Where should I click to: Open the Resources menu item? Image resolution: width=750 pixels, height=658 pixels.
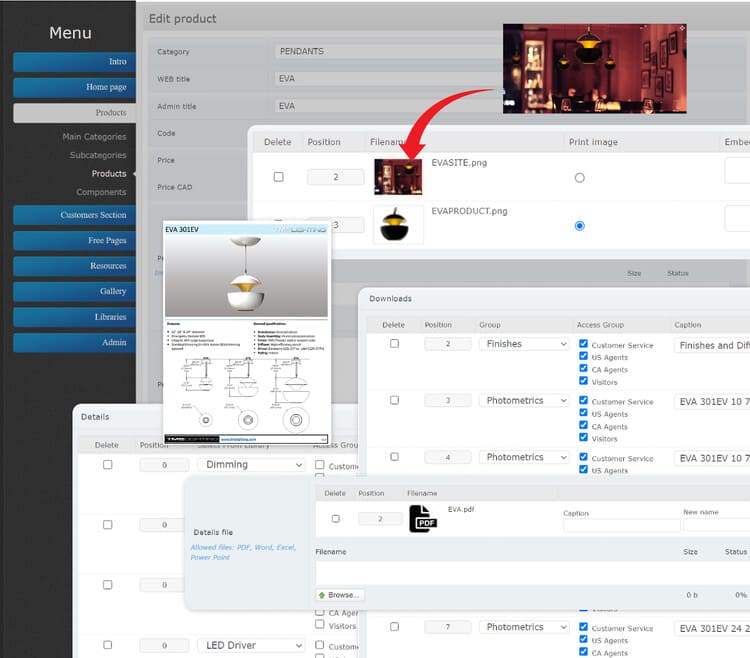point(74,266)
